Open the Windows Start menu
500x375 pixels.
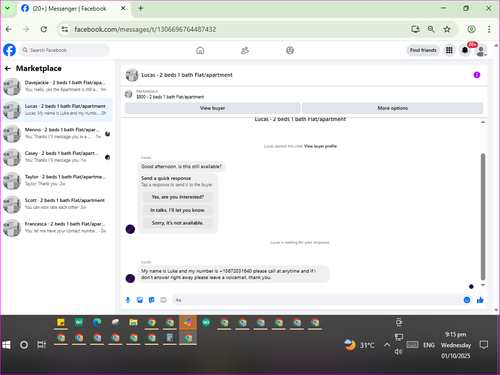[6, 345]
